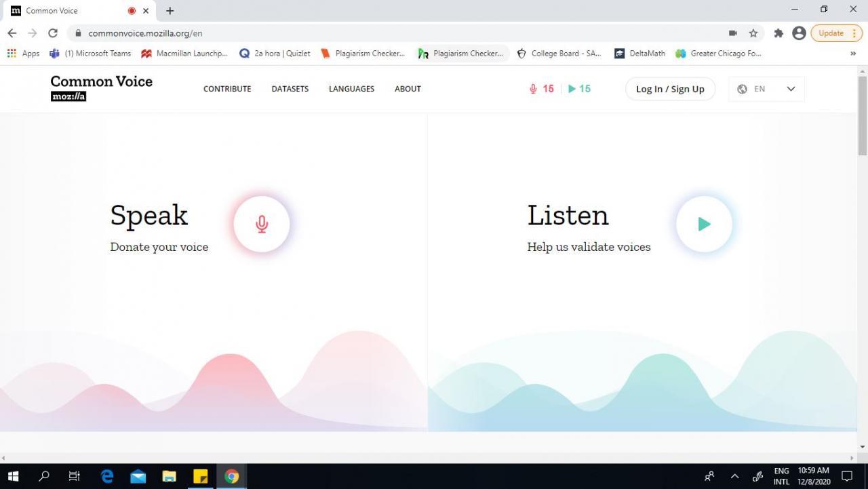Go back with browser back arrow
This screenshot has height=489, width=868.
click(x=12, y=33)
